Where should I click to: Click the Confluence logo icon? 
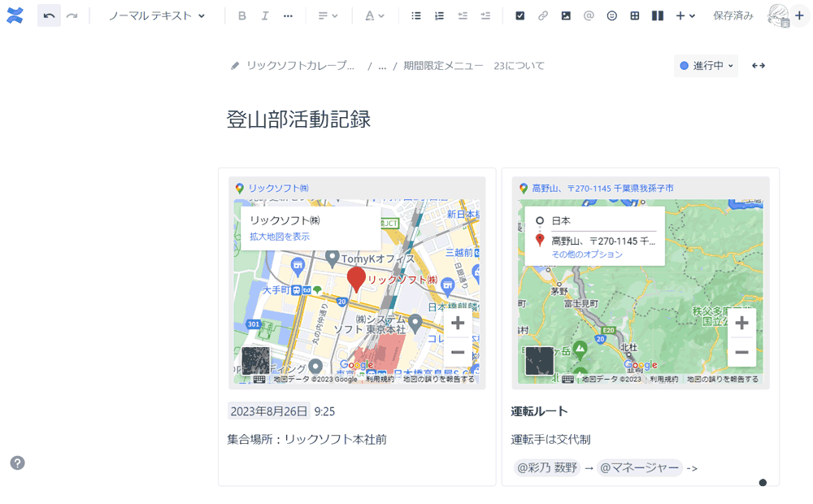[15, 15]
